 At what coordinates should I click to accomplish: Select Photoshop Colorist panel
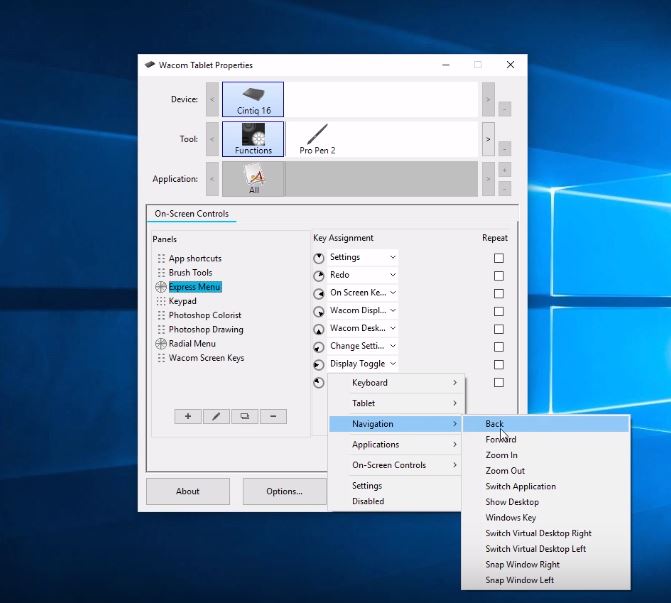tap(205, 315)
